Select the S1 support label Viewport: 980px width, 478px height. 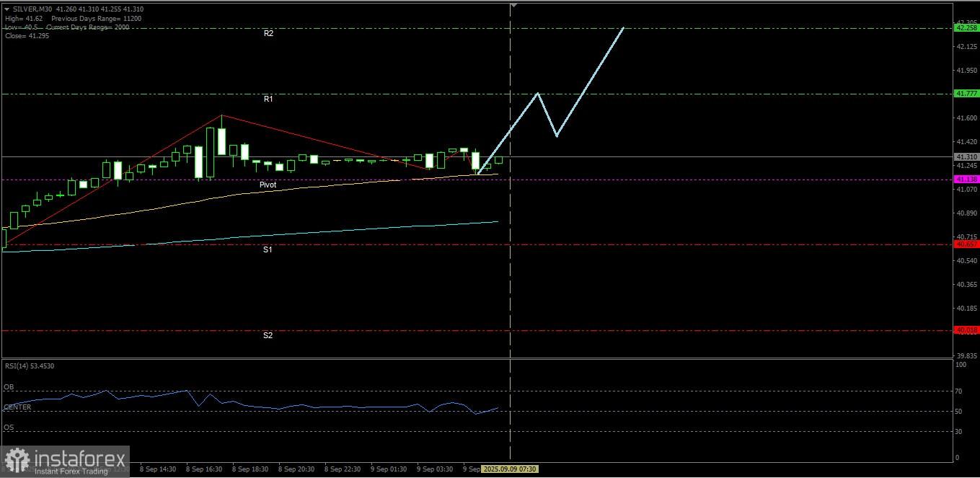[x=268, y=249]
